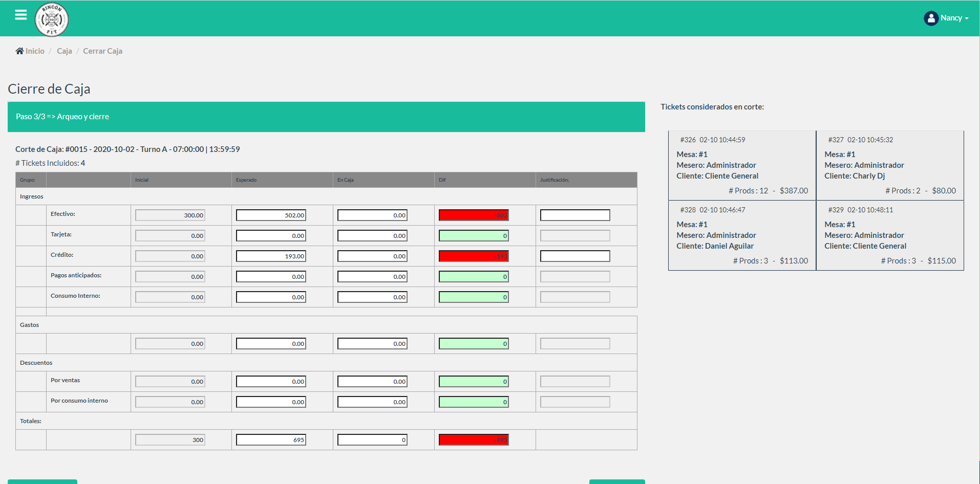Screen dimensions: 980x484
Task: Click the Nancy user avatar icon
Action: (x=930, y=18)
